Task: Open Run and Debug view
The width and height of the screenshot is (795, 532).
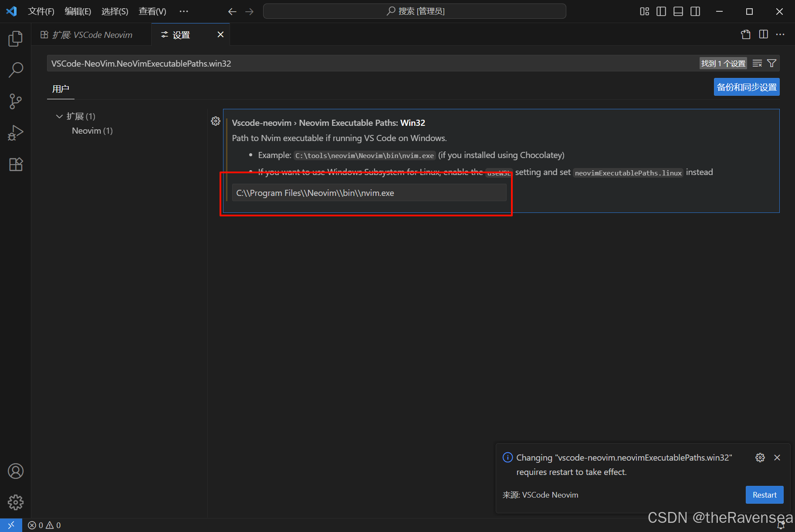Action: tap(16, 133)
